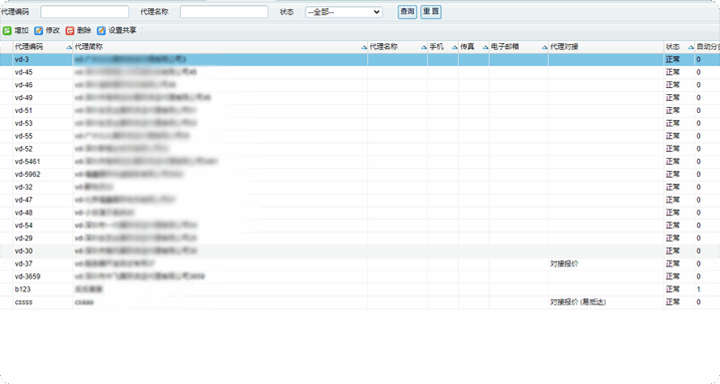This screenshot has width=720, height=384.
Task: Sort by 手机 column arrow
Action: tap(454, 47)
